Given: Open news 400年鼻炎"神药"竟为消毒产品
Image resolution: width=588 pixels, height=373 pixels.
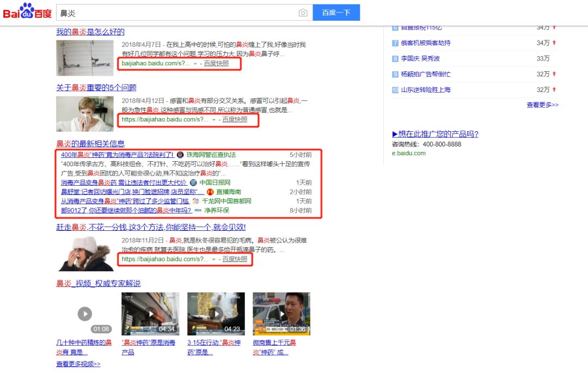Looking at the screenshot, I should click(x=117, y=155).
